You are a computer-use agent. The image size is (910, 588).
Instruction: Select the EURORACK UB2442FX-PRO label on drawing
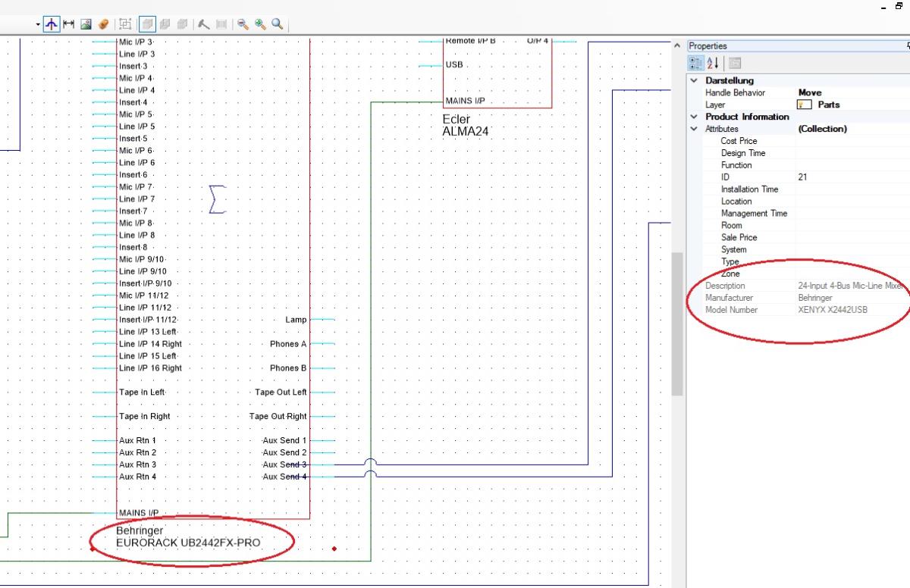pos(189,543)
